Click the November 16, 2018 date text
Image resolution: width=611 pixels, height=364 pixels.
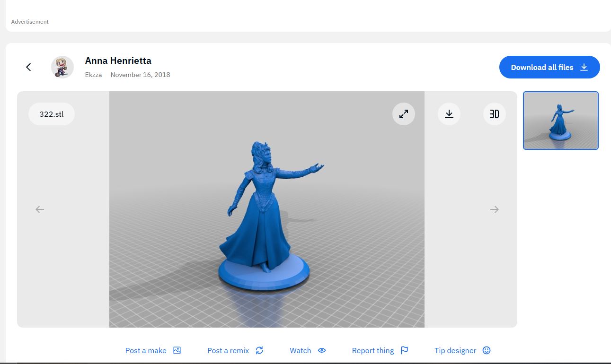pos(140,75)
